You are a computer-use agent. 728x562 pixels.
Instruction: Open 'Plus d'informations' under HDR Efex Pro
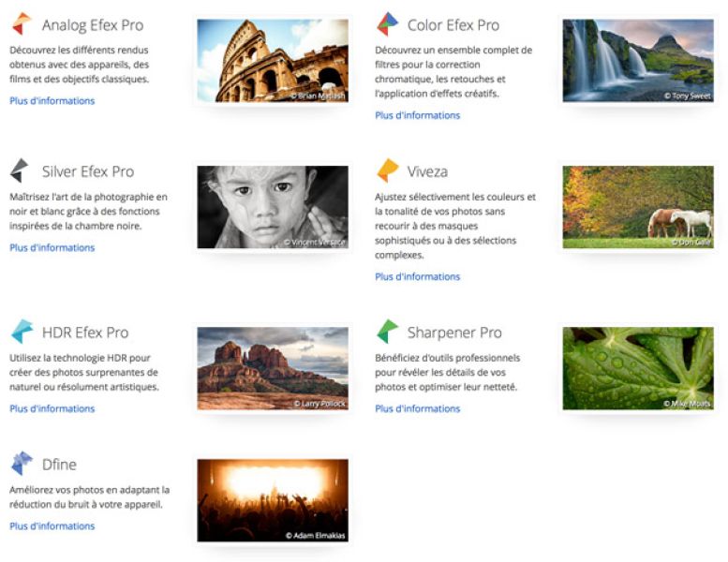52,408
